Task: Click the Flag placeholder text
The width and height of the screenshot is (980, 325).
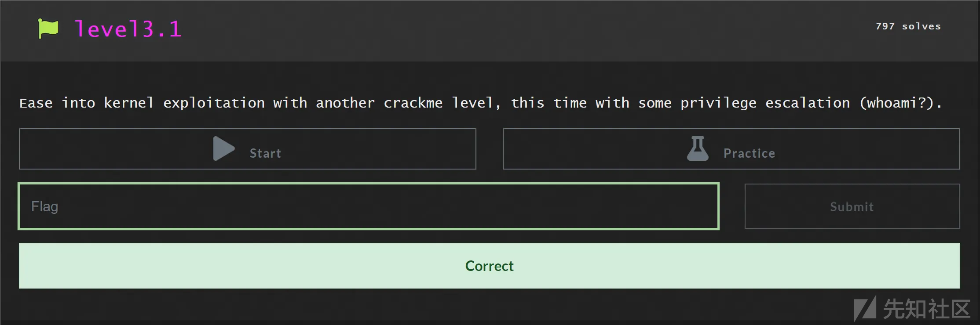Action: (x=45, y=206)
